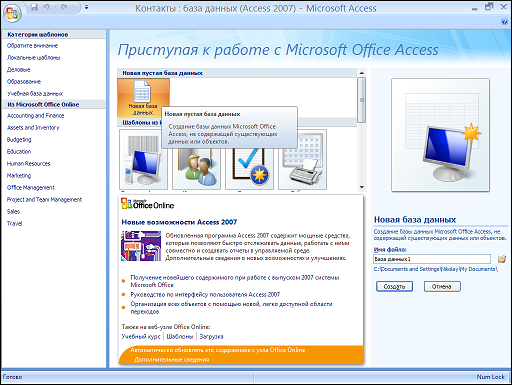The height and width of the screenshot is (385, 512).
Task: Choose the template with checkmark clipboard
Action: 249,168
